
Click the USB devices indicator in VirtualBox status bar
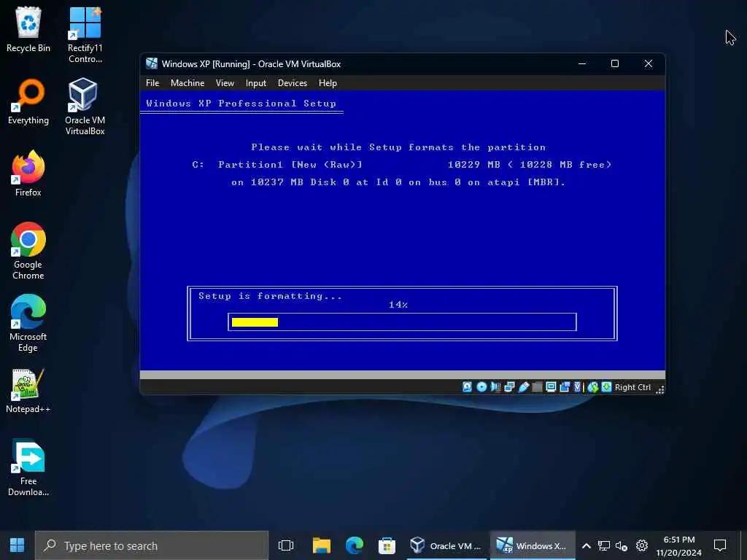pos(524,387)
